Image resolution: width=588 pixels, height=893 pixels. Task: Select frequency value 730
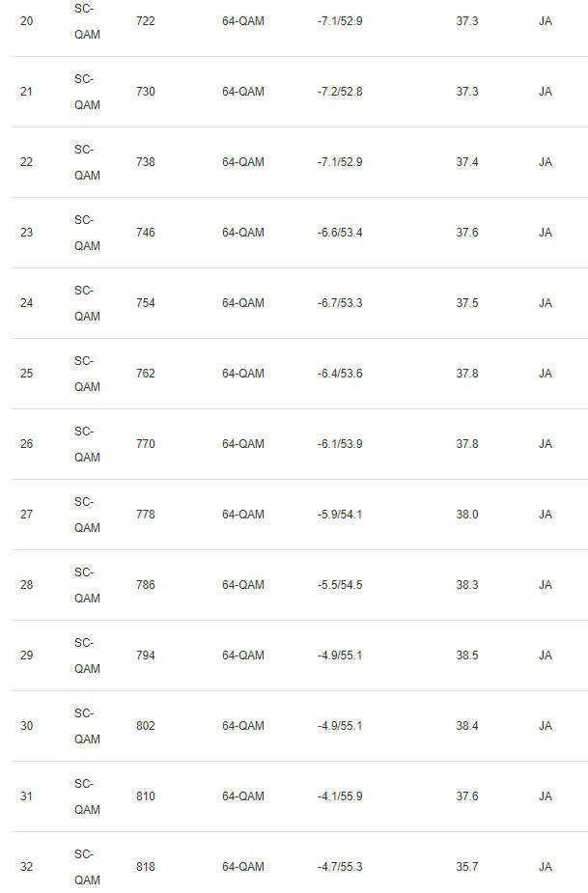[146, 92]
